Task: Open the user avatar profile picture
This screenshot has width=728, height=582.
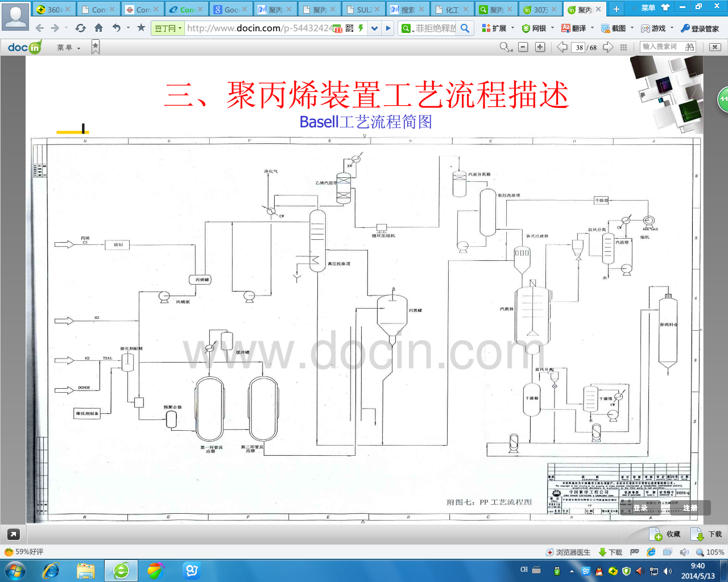Action: point(16,16)
